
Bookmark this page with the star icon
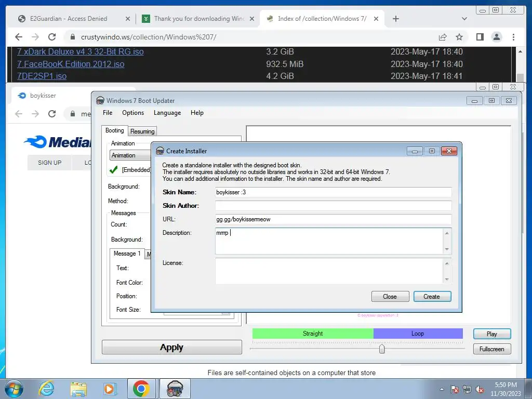[x=459, y=37]
